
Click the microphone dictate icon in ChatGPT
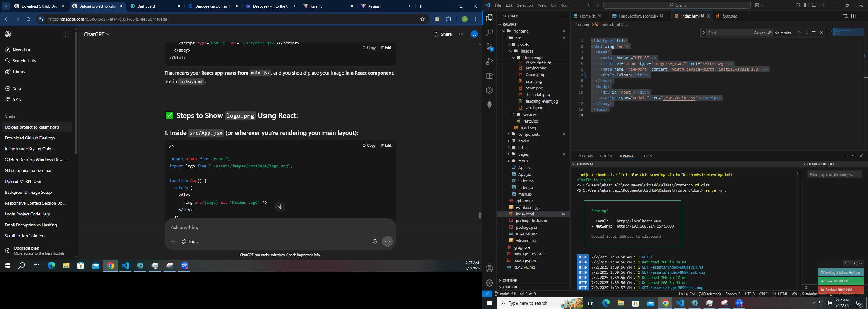(x=375, y=241)
